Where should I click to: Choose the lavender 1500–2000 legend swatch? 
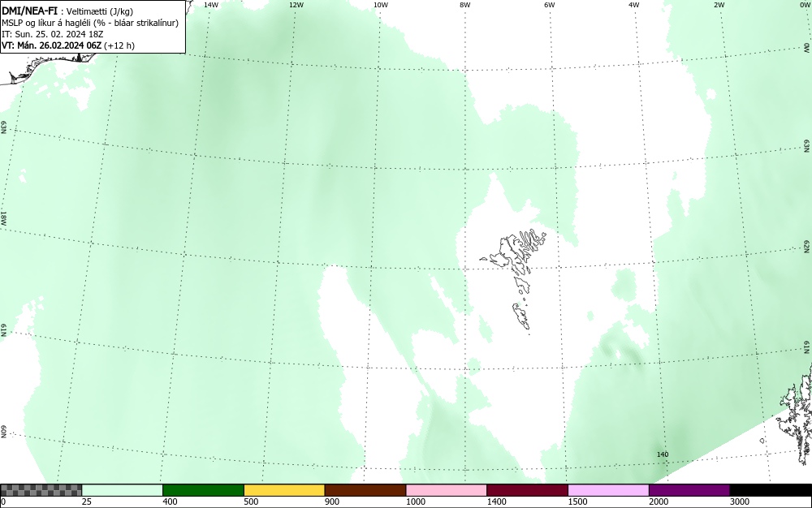608,490
